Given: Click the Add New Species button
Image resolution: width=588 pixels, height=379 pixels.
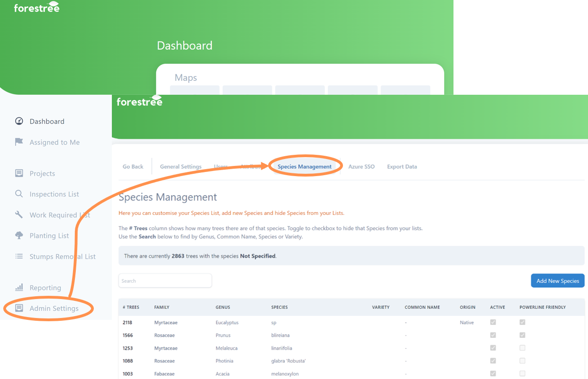Looking at the screenshot, I should coord(557,281).
